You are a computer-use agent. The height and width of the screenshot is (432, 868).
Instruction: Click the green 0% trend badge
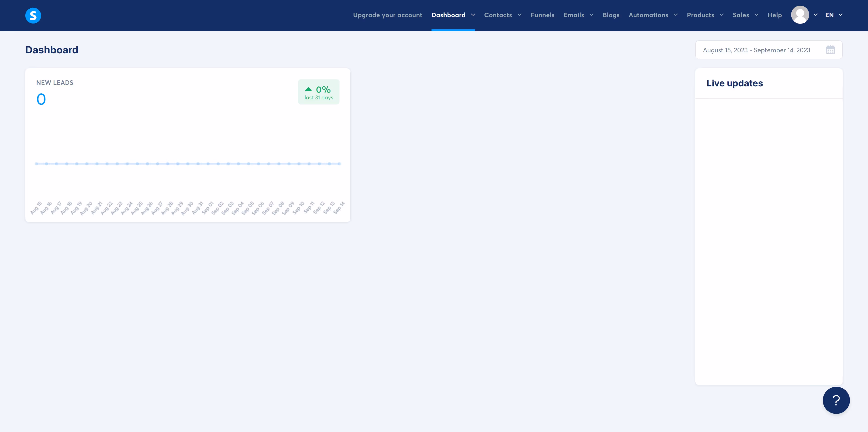318,92
